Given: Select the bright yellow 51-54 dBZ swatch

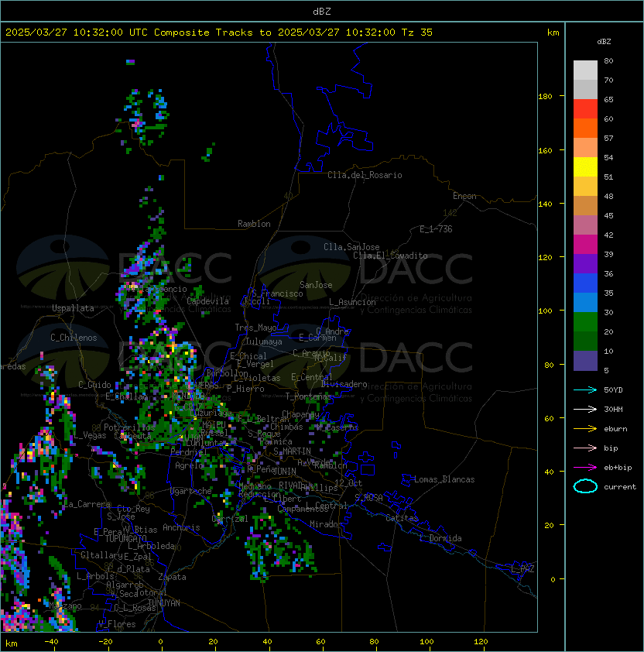Looking at the screenshot, I should [585, 167].
